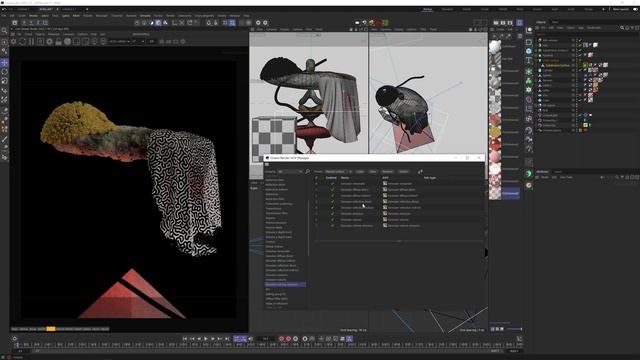Image resolution: width=640 pixels, height=360 pixels.
Task: Select the orange highlighted object in Objects tree
Action: (558, 65)
